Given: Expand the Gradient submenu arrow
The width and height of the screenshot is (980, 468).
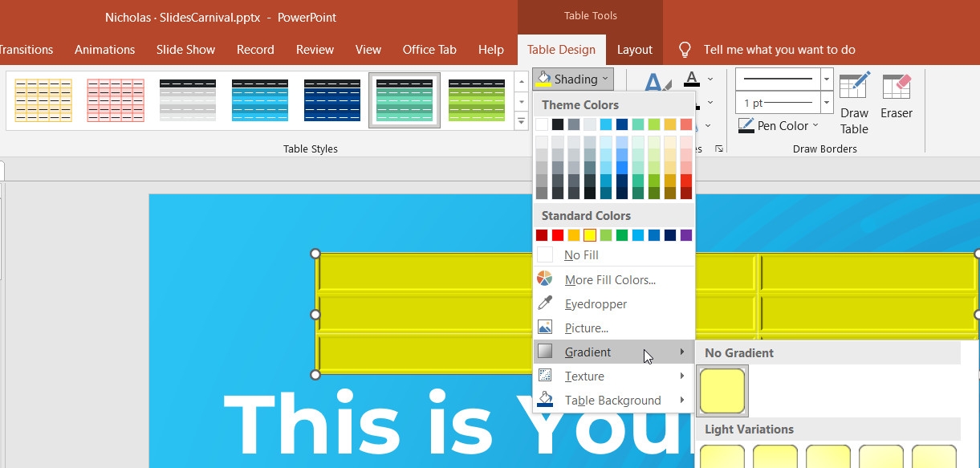Looking at the screenshot, I should point(682,352).
